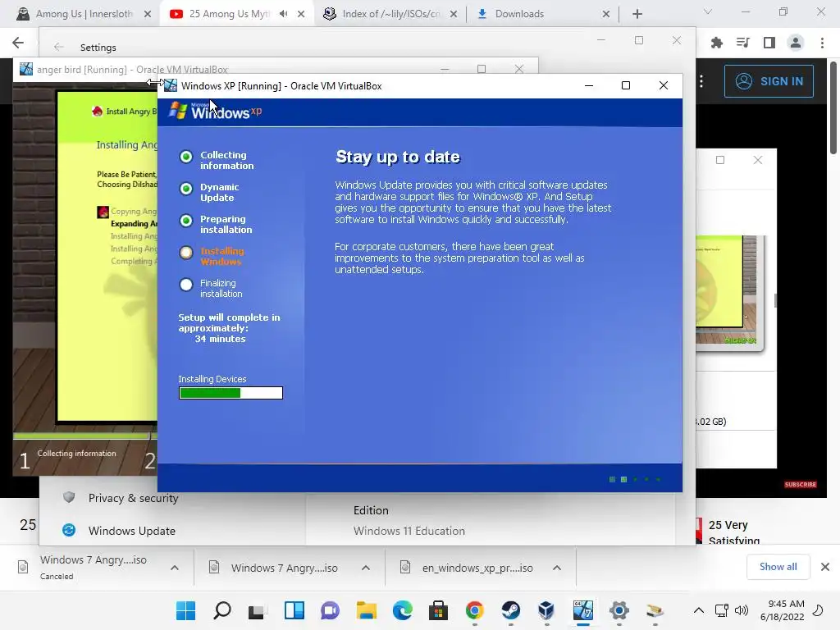Viewport: 840px width, 630px height.
Task: Open Chrome three-dot menu
Action: coord(822,43)
